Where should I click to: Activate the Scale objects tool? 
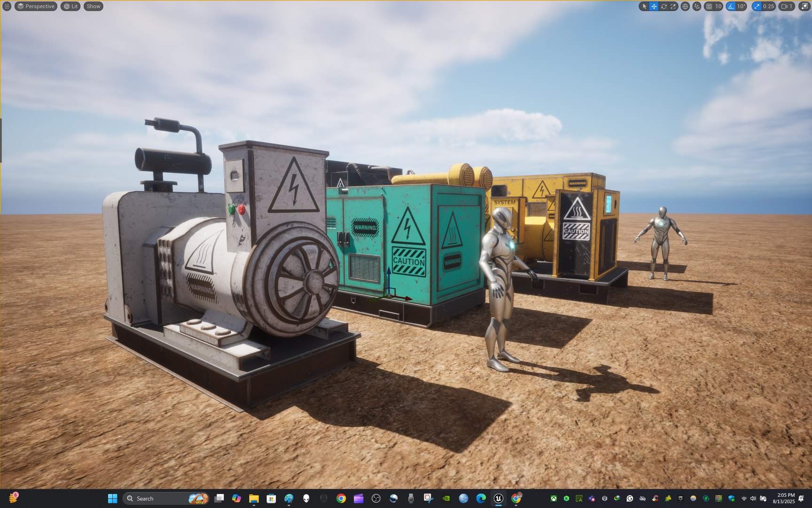pyautogui.click(x=673, y=6)
